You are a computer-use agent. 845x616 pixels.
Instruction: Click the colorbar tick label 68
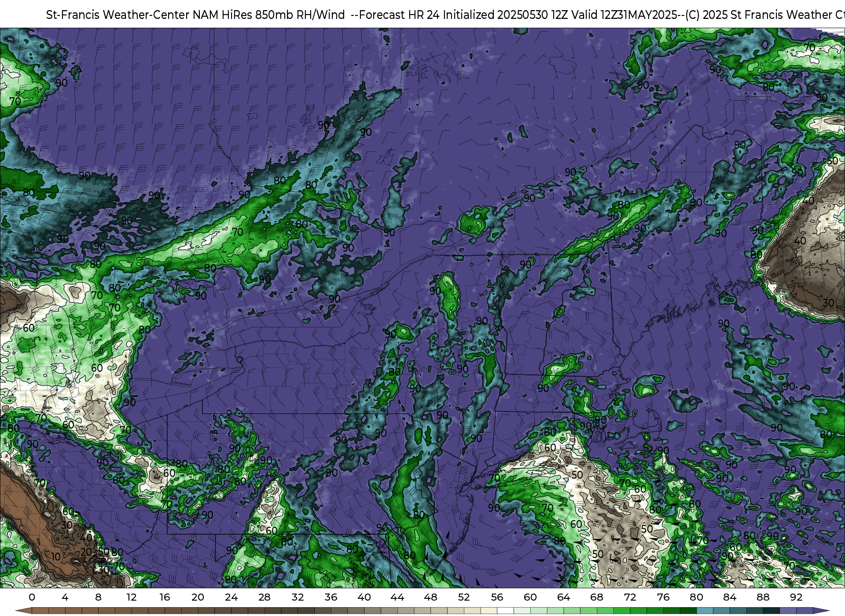coord(597,597)
